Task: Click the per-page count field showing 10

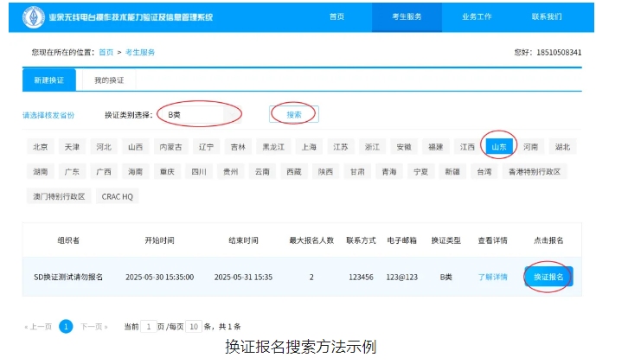Action: tap(194, 327)
